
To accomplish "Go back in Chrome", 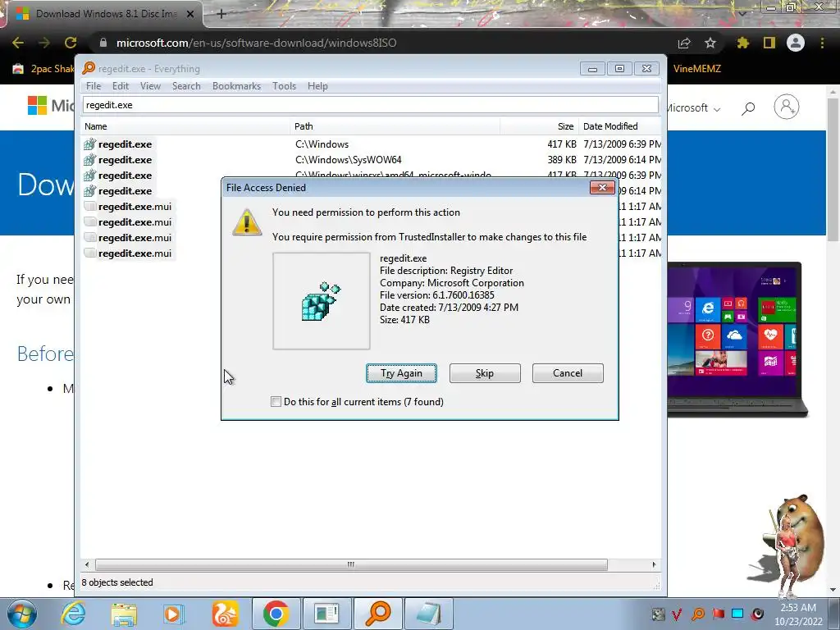I will pyautogui.click(x=18, y=43).
